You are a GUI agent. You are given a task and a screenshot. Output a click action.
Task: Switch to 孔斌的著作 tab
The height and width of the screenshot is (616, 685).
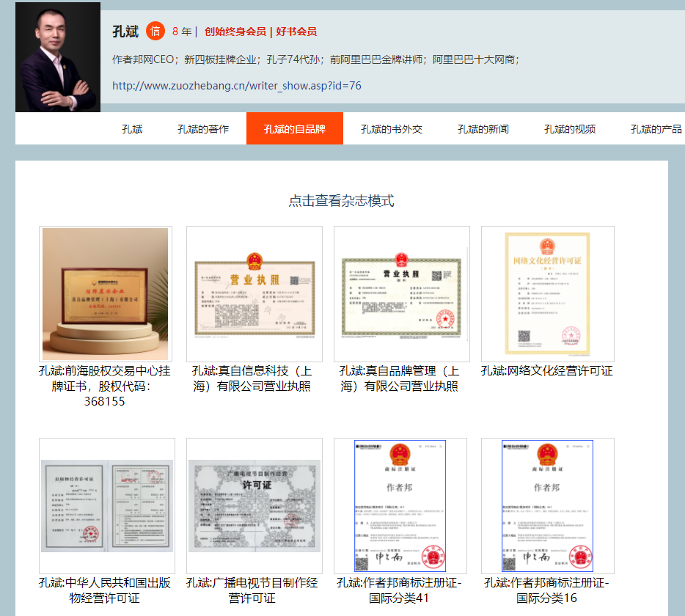[x=203, y=129]
